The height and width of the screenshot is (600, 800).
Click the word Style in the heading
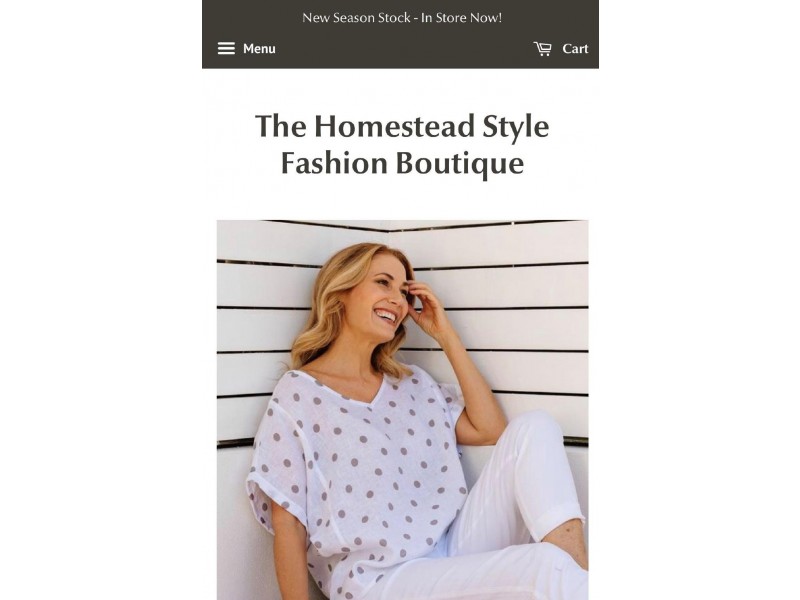pos(516,127)
